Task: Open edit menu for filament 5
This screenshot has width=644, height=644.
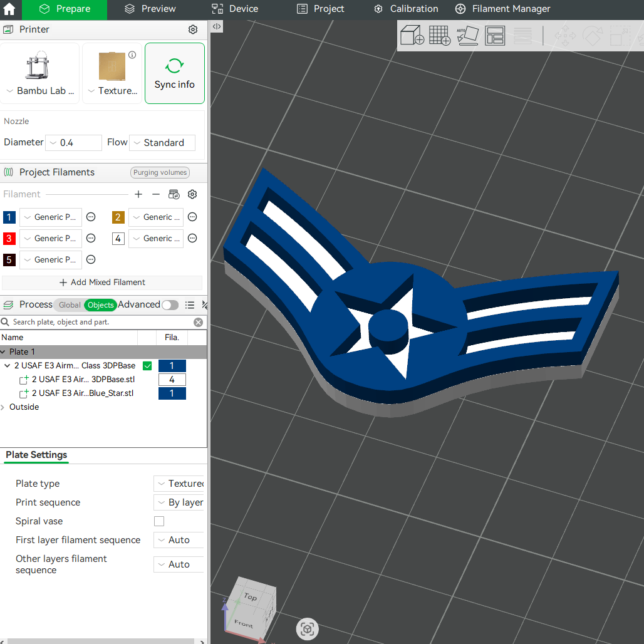Action: point(91,259)
